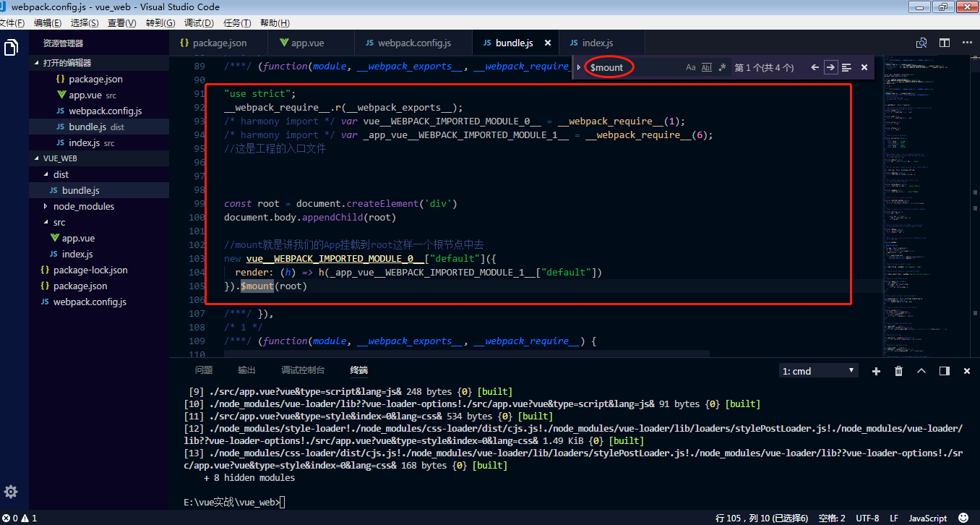Image resolution: width=980 pixels, height=525 pixels.
Task: Open the 1: cmd terminal dropdown
Action: tap(817, 370)
